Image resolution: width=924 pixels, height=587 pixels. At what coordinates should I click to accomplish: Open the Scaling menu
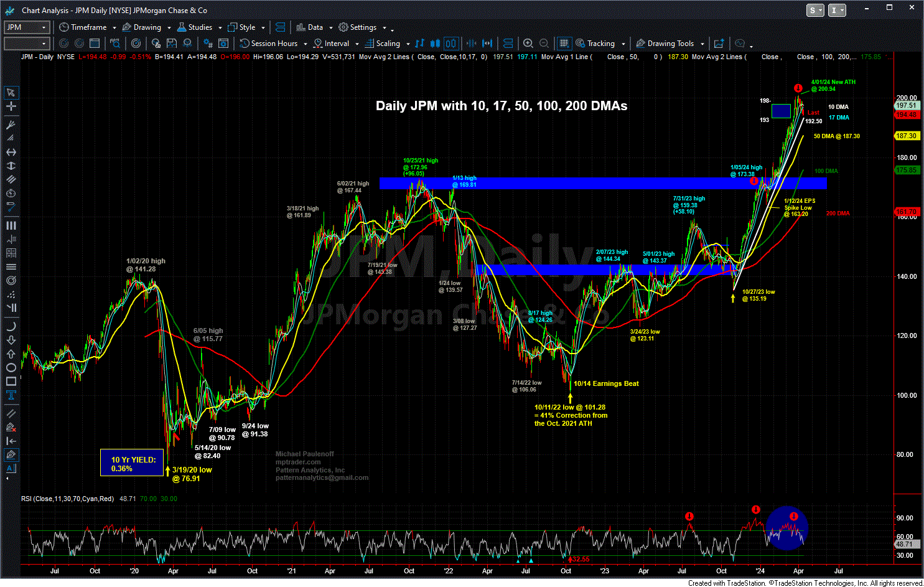coord(382,44)
